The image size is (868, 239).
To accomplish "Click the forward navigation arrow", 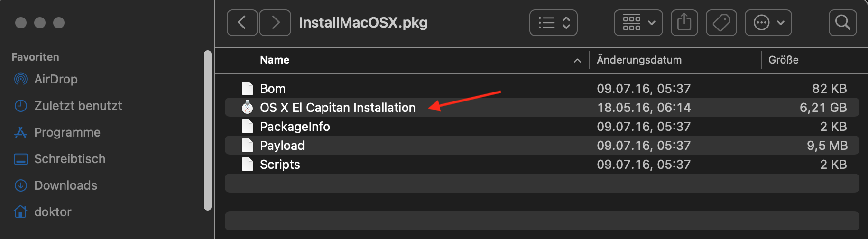I will (x=276, y=23).
